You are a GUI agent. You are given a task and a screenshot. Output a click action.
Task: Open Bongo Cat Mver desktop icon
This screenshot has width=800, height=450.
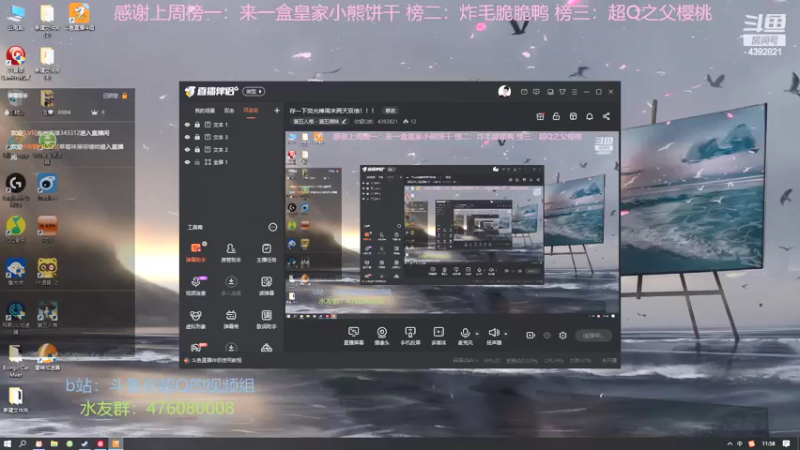click(15, 361)
